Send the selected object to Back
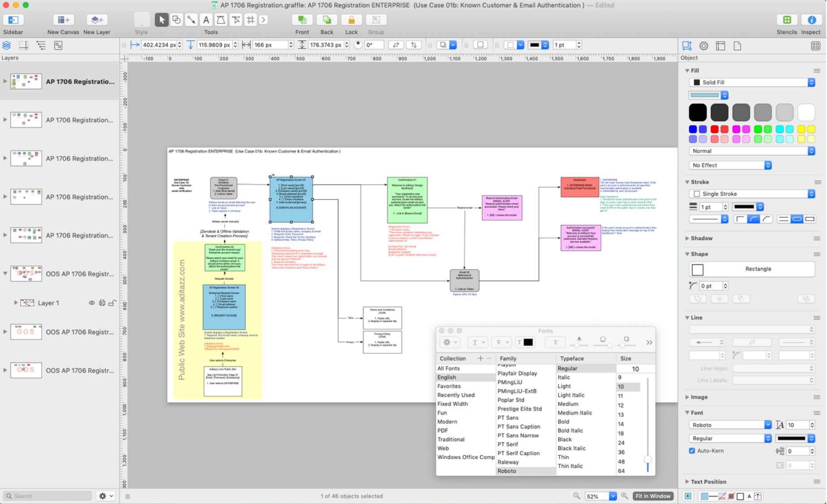Image resolution: width=827 pixels, height=504 pixels. pyautogui.click(x=326, y=20)
